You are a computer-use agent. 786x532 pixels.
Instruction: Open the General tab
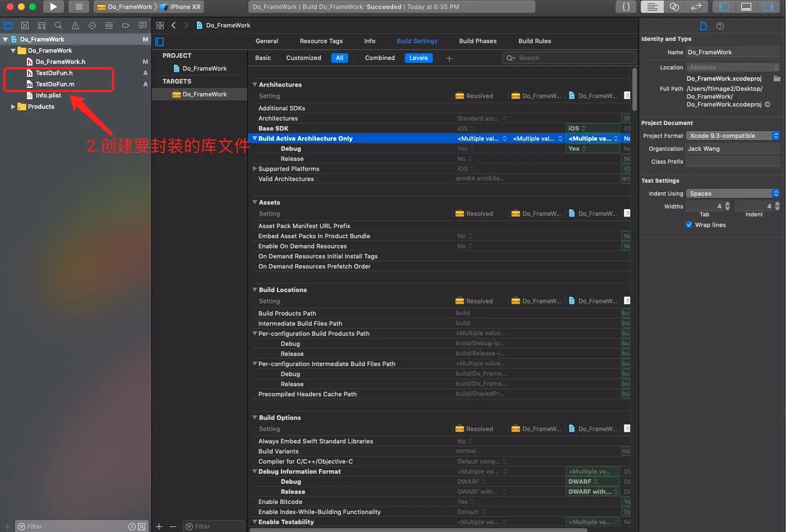coord(267,41)
